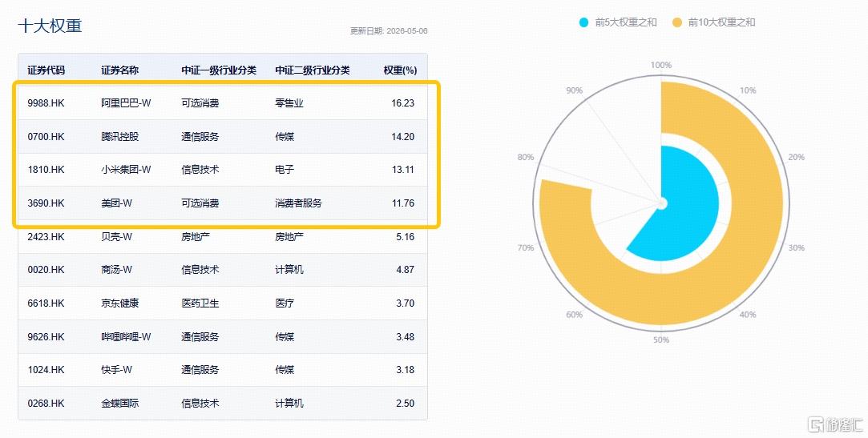Click the weight value 4.87
The width and height of the screenshot is (868, 438).
(x=405, y=270)
